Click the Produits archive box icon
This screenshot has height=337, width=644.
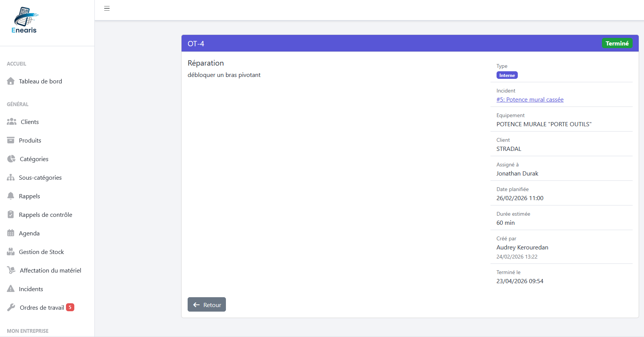coord(11,140)
